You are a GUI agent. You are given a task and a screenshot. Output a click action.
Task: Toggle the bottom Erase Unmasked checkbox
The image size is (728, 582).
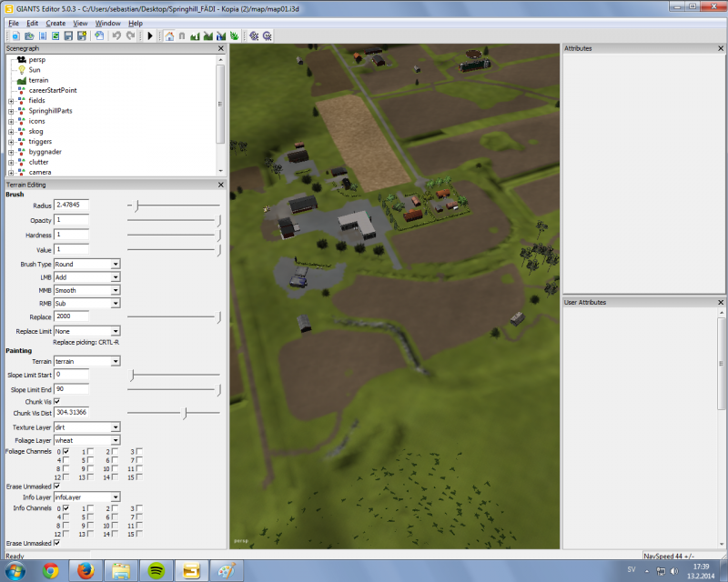pos(56,543)
